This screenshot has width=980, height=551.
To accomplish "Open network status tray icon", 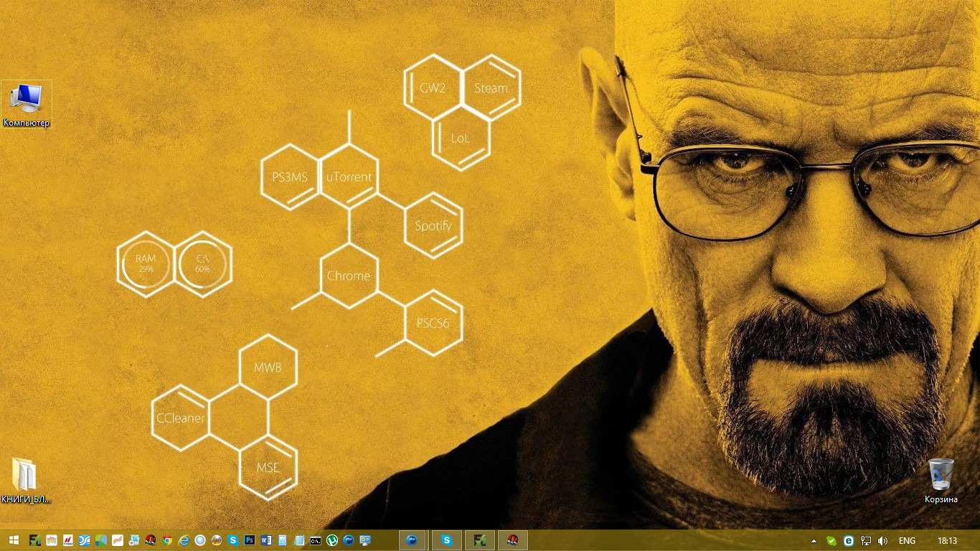I will (866, 541).
